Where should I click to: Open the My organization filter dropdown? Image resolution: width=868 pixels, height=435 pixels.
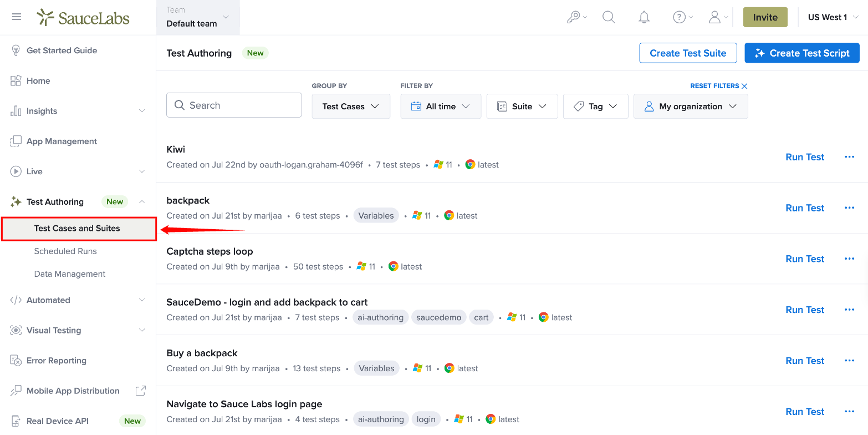691,107
